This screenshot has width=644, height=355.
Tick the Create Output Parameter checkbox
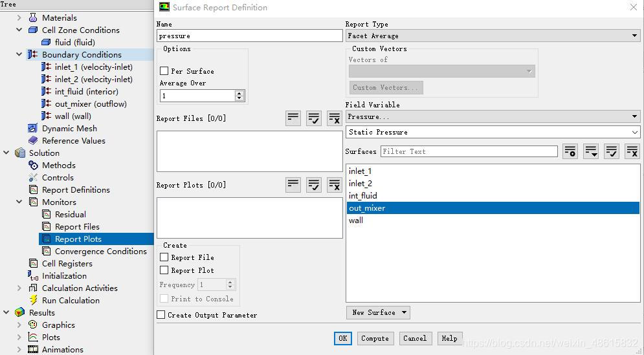click(x=161, y=315)
